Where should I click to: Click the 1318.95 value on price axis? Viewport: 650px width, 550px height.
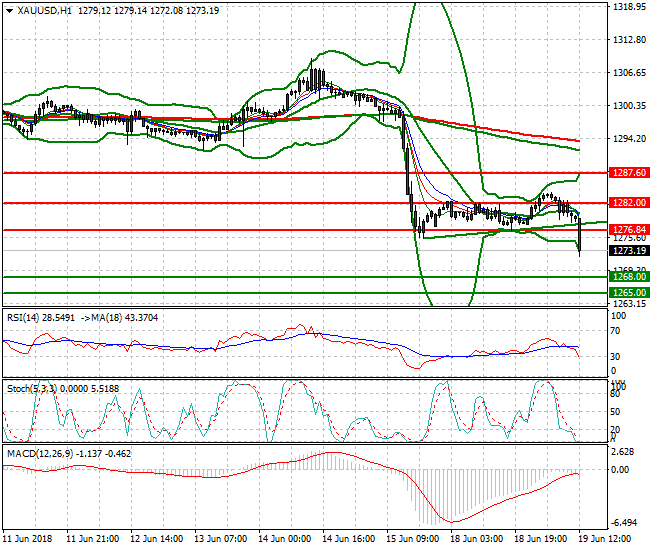coord(626,6)
